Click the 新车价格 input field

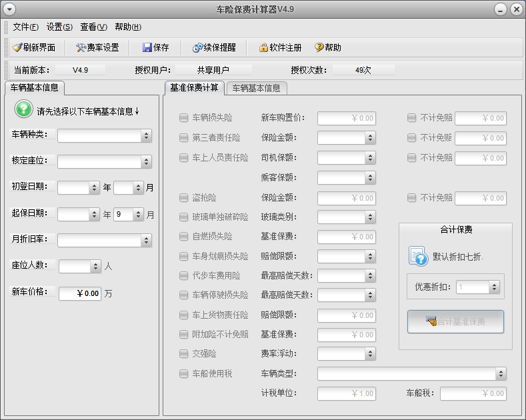point(80,293)
